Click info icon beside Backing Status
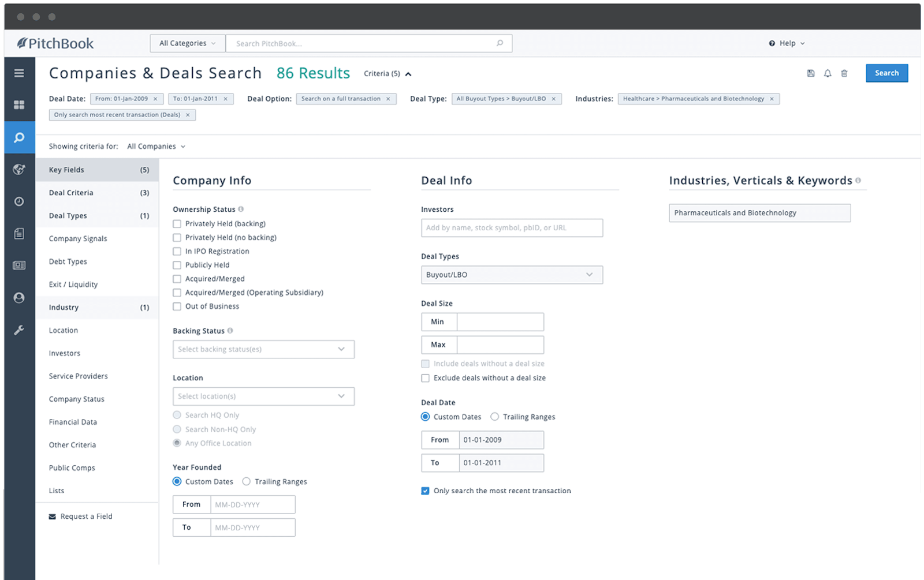 (230, 331)
